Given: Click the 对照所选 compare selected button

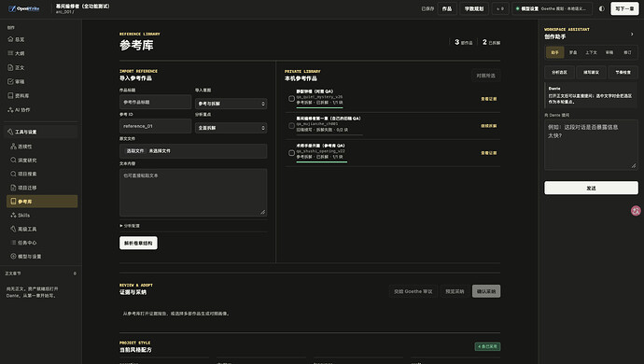Looking at the screenshot, I should tap(485, 76).
